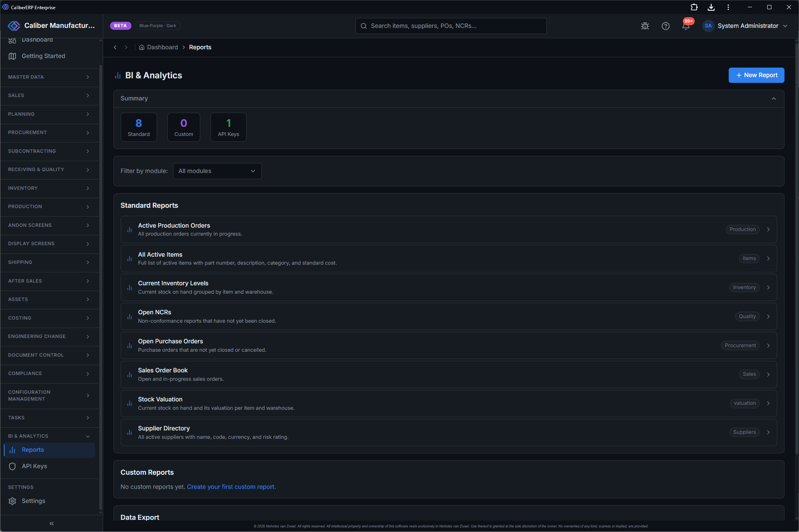
Task: Select Reports item in sidebar
Action: pyautogui.click(x=50, y=450)
